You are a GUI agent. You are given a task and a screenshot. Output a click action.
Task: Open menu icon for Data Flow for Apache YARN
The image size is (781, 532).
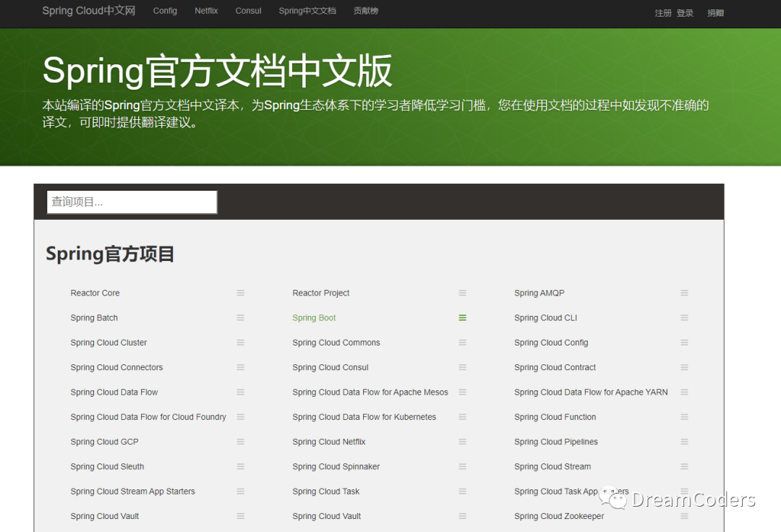click(x=684, y=392)
